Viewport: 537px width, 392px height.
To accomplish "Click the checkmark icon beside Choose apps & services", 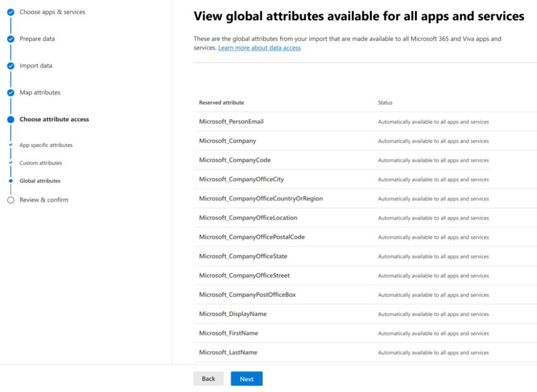I will (x=11, y=12).
